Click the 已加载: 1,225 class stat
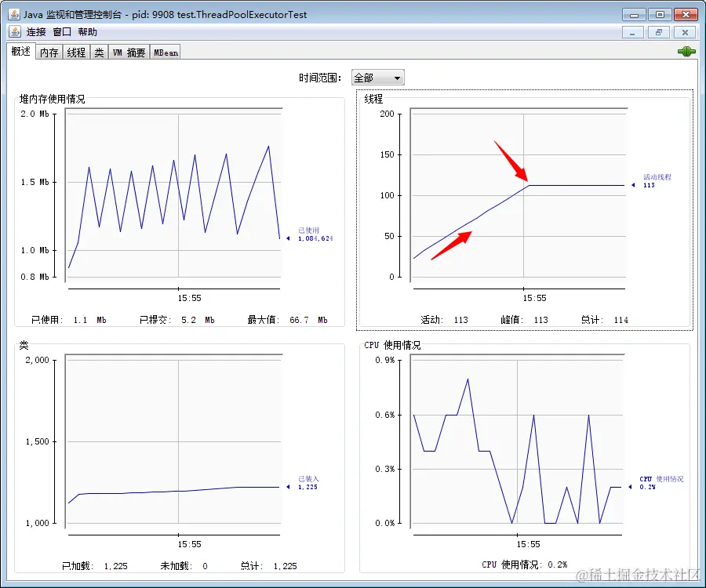The width and height of the screenshot is (706, 588). [x=95, y=566]
